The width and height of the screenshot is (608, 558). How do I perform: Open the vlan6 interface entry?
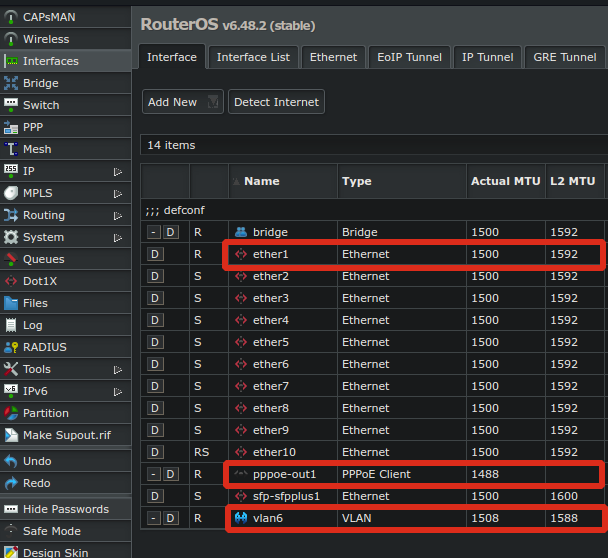pos(268,518)
